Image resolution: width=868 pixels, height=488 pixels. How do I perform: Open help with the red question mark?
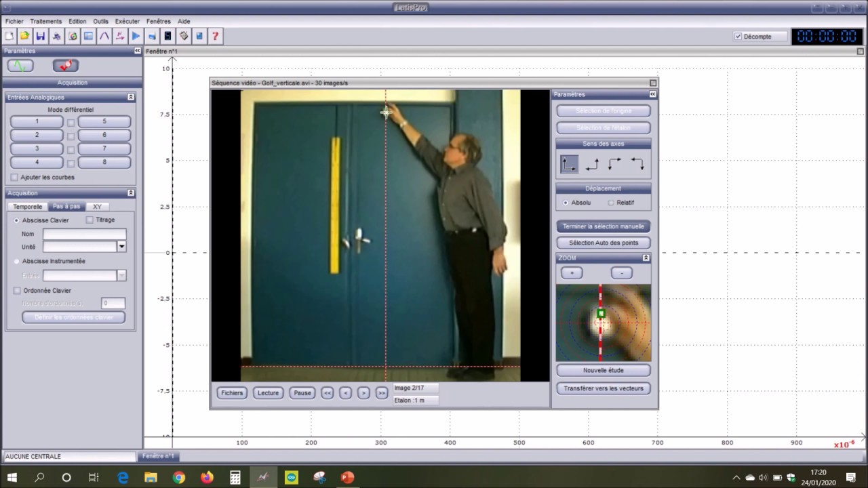pos(215,36)
